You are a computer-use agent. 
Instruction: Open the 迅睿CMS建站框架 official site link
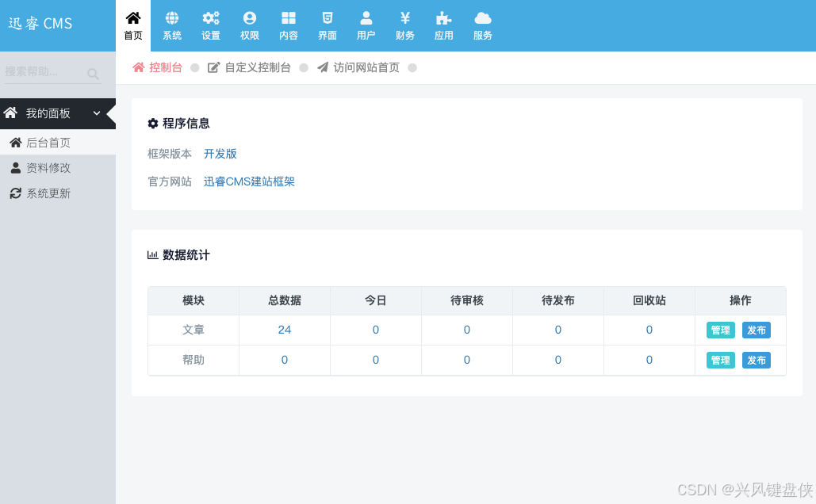[249, 181]
